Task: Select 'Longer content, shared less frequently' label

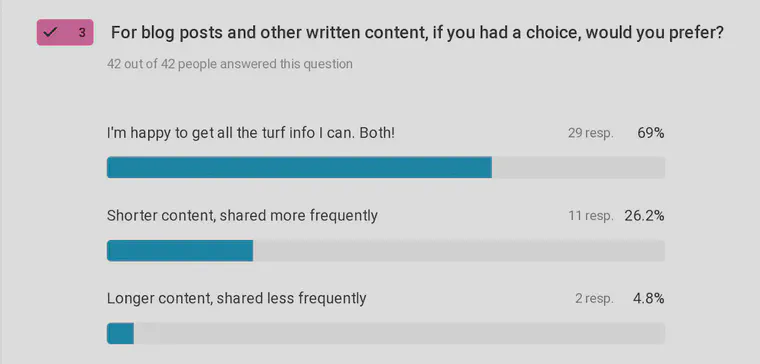Action: coord(237,299)
